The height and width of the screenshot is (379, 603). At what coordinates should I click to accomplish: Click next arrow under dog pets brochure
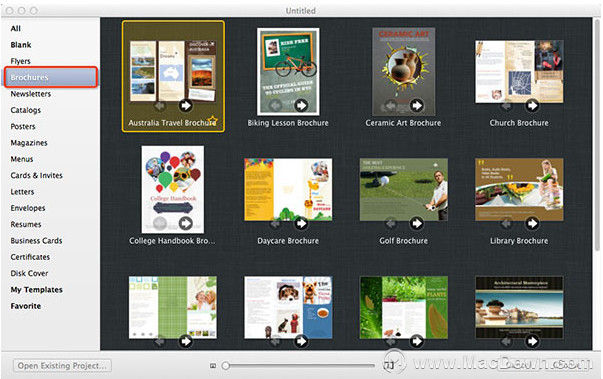click(301, 341)
